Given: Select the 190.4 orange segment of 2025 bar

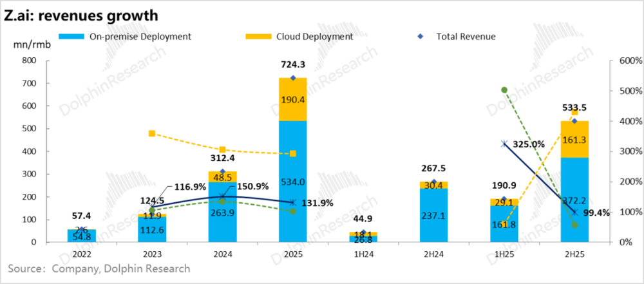Looking at the screenshot, I should tap(293, 100).
